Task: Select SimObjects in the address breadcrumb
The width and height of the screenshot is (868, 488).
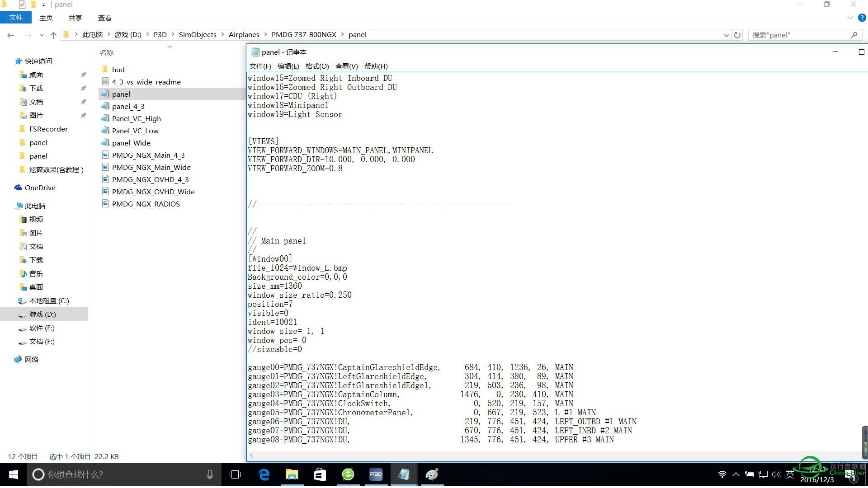Action: [x=198, y=35]
